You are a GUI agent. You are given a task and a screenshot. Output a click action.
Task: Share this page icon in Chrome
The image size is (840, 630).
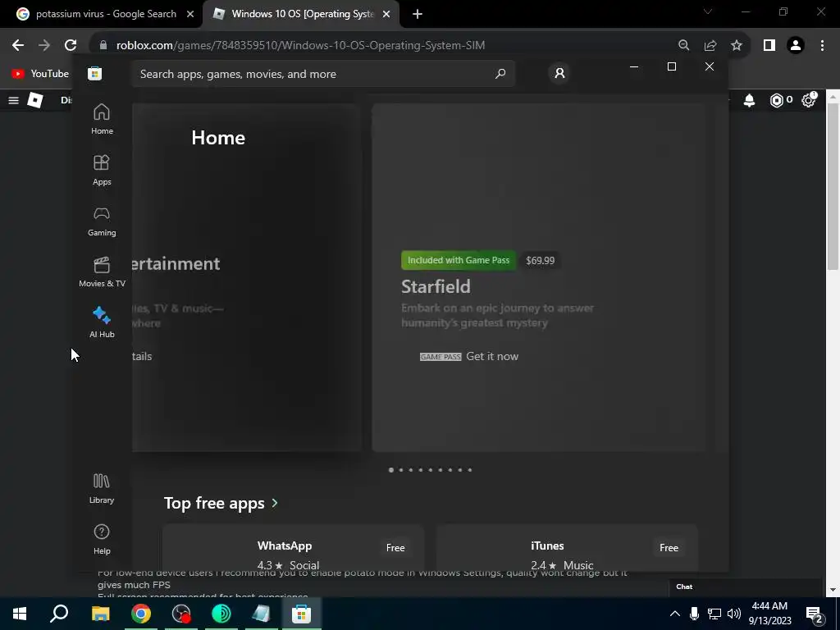[710, 45]
